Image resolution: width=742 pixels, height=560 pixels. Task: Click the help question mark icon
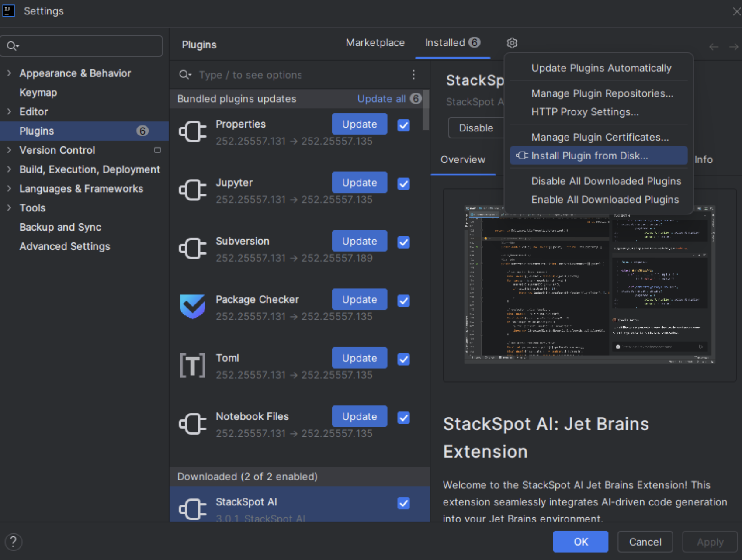click(13, 542)
